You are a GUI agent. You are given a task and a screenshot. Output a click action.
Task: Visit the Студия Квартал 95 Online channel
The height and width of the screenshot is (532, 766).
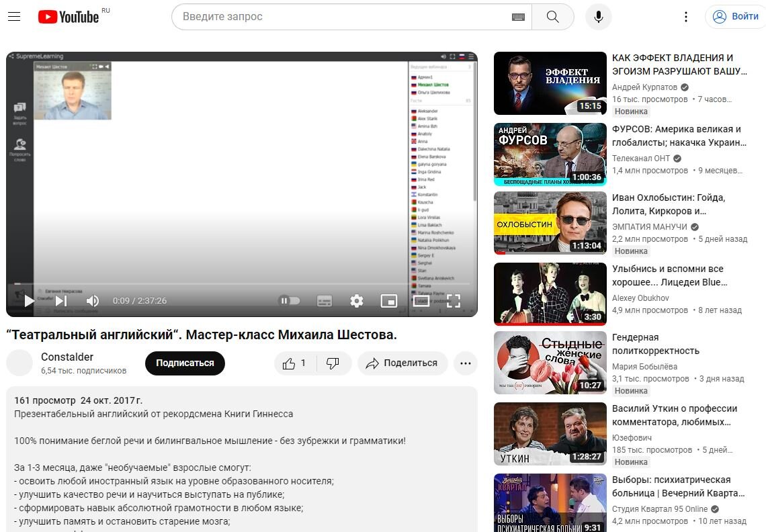click(660, 509)
